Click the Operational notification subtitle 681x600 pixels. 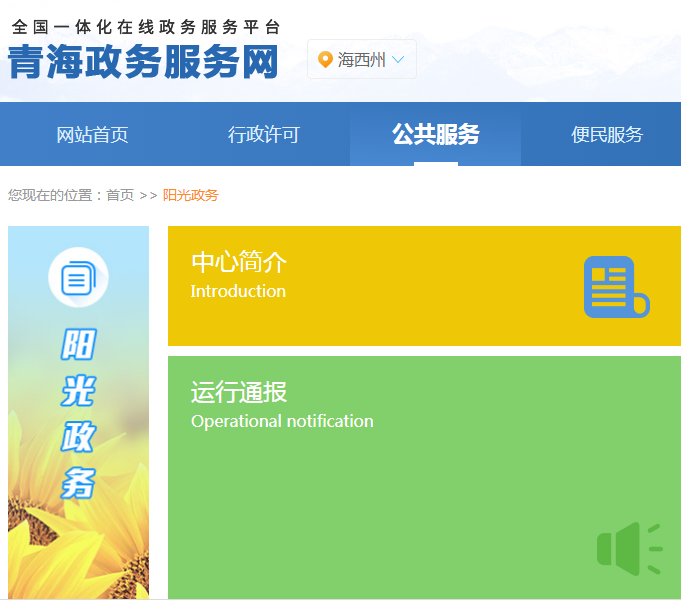(x=282, y=421)
